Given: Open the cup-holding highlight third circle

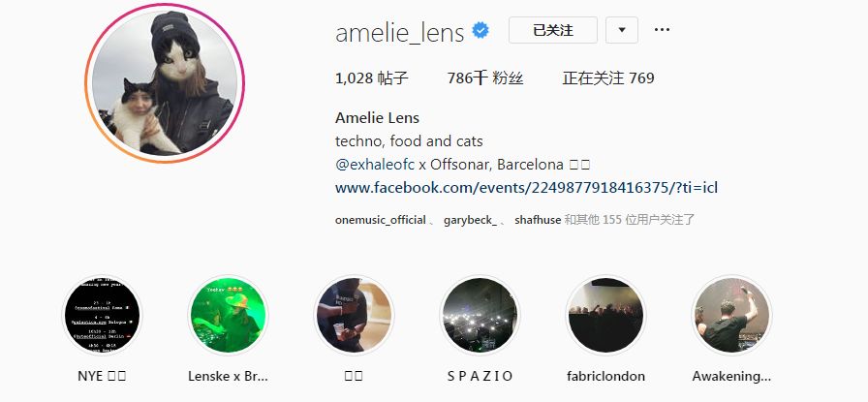Looking at the screenshot, I should [x=354, y=315].
